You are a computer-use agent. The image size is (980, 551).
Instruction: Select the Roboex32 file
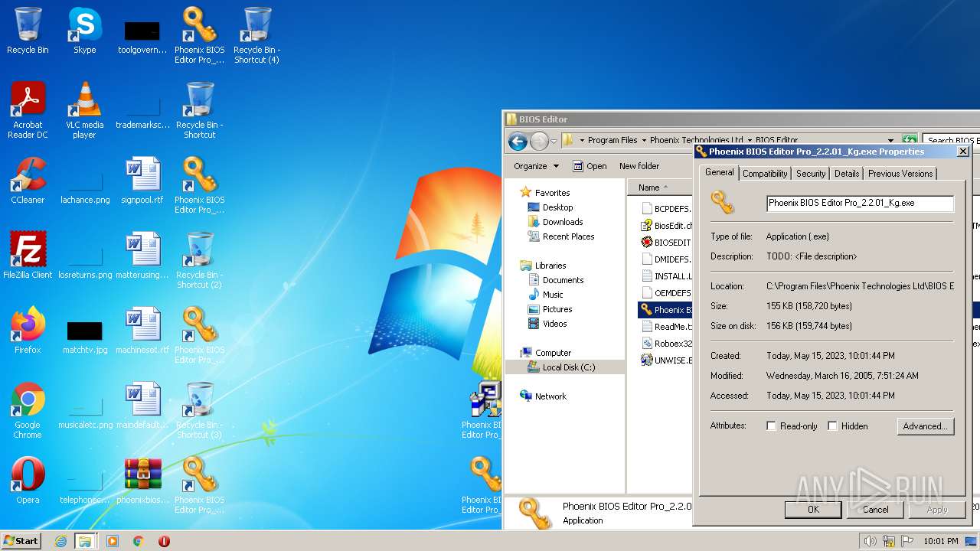click(666, 344)
